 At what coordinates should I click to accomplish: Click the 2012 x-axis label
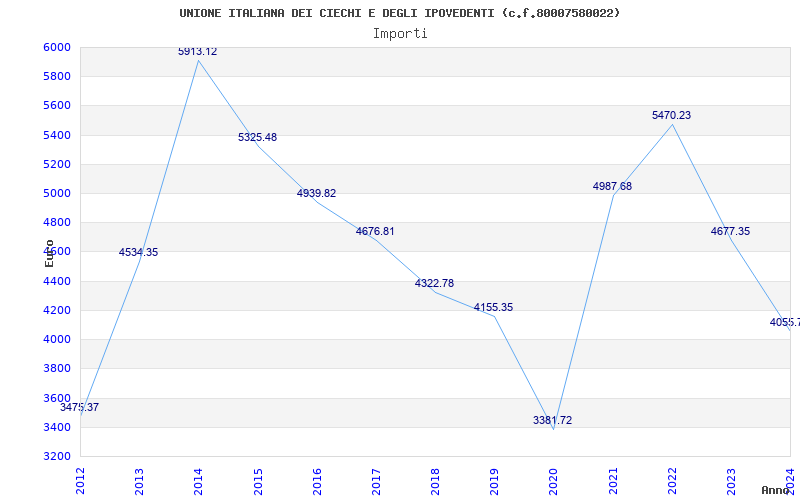[x=80, y=481]
